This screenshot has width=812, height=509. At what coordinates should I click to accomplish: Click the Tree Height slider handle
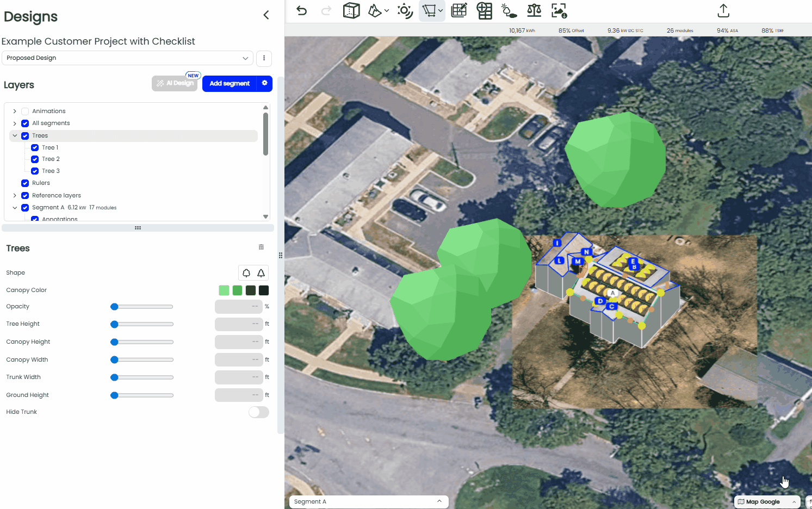point(114,325)
